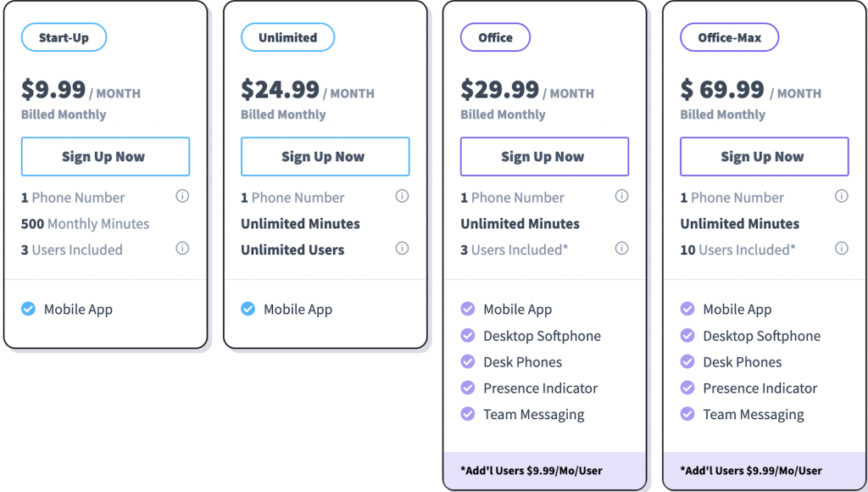Select the Office plan label pill

495,37
